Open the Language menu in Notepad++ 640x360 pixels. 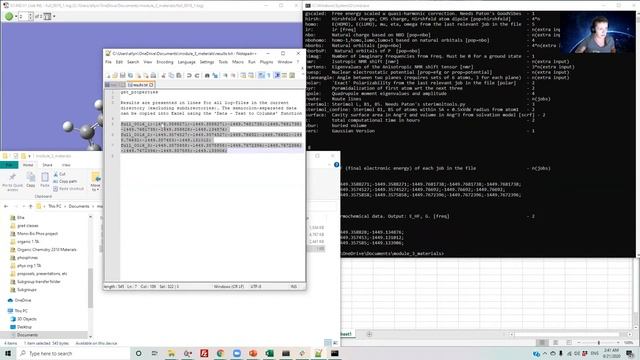[187, 62]
